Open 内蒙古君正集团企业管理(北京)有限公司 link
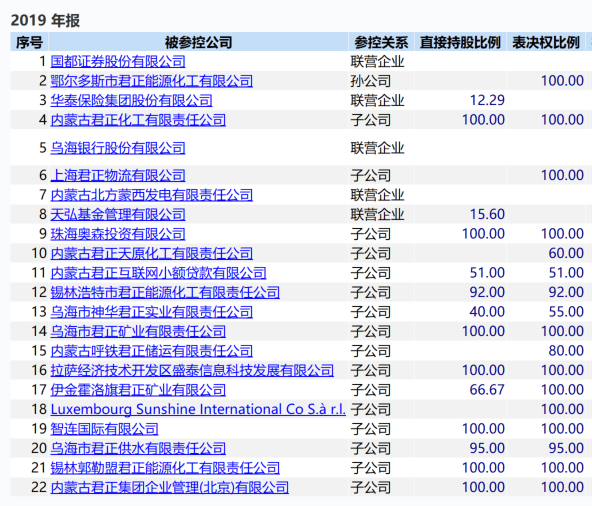592x506 pixels. tap(170, 487)
